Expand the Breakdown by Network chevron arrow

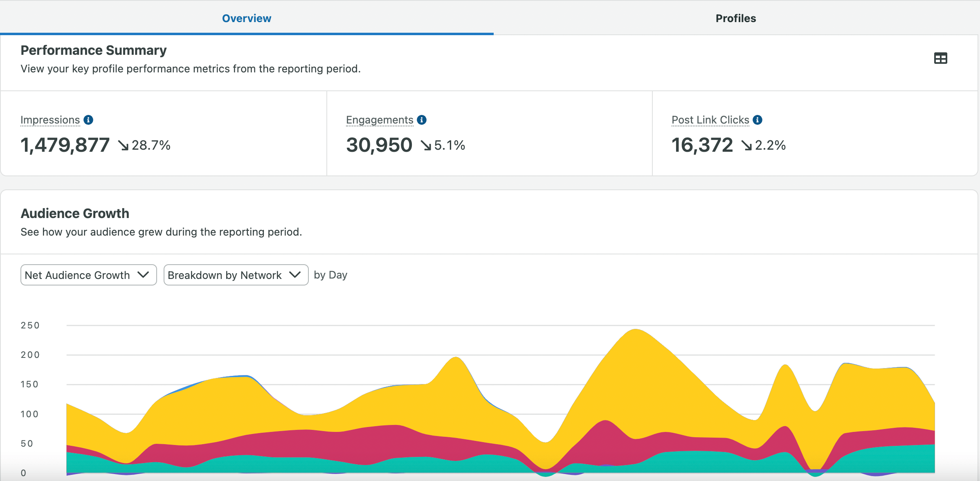point(294,275)
